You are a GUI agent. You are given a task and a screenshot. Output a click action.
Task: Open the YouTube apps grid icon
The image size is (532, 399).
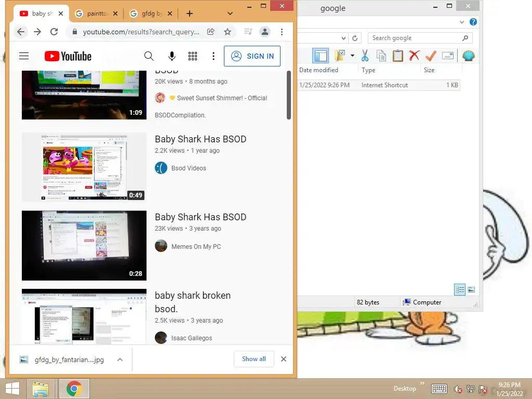(x=193, y=56)
